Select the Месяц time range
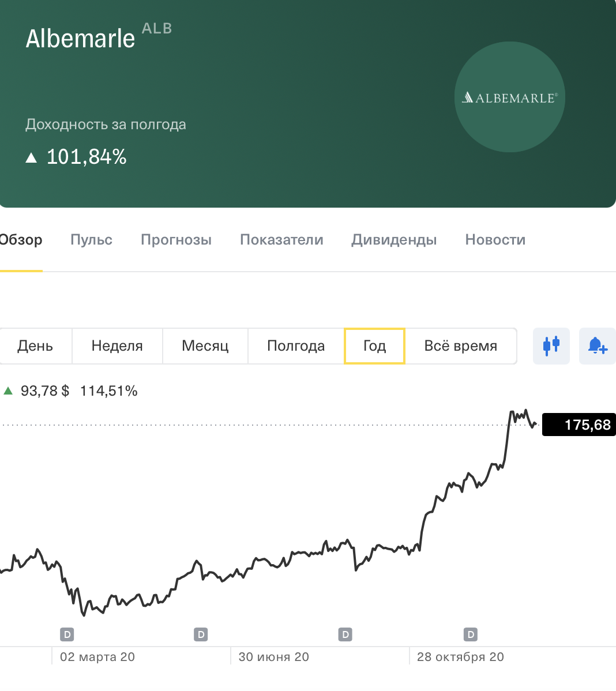This screenshot has width=616, height=691. coord(205,346)
